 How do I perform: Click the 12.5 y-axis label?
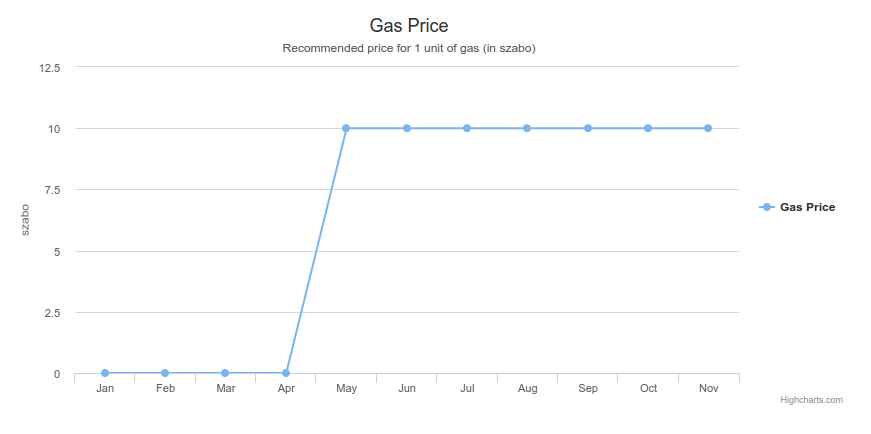[x=50, y=68]
